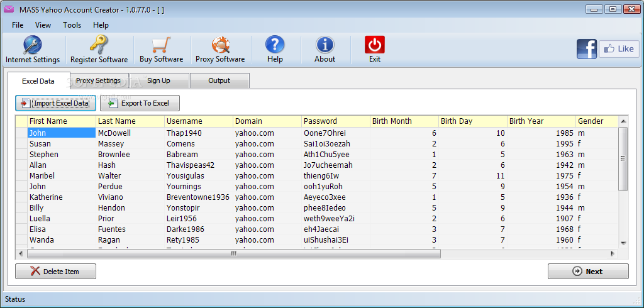Launch Proxy Software magnifier globe icon
The image size is (644, 308).
coord(220,45)
